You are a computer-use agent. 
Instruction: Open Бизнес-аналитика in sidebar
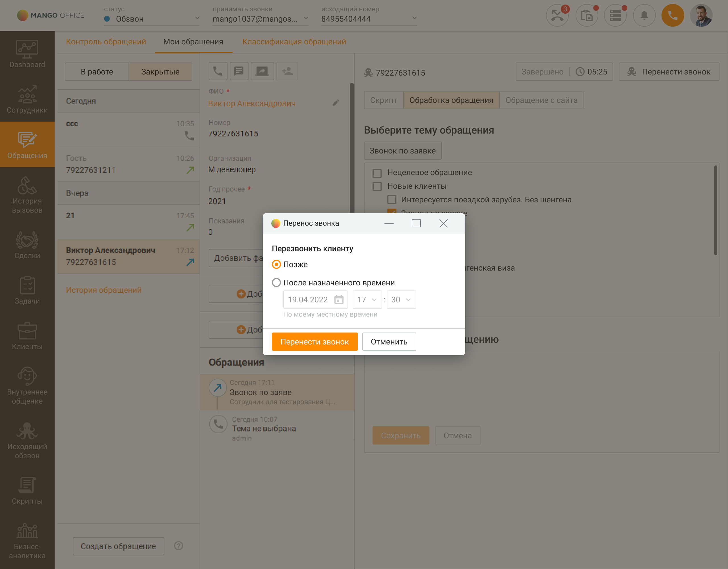[27, 540]
